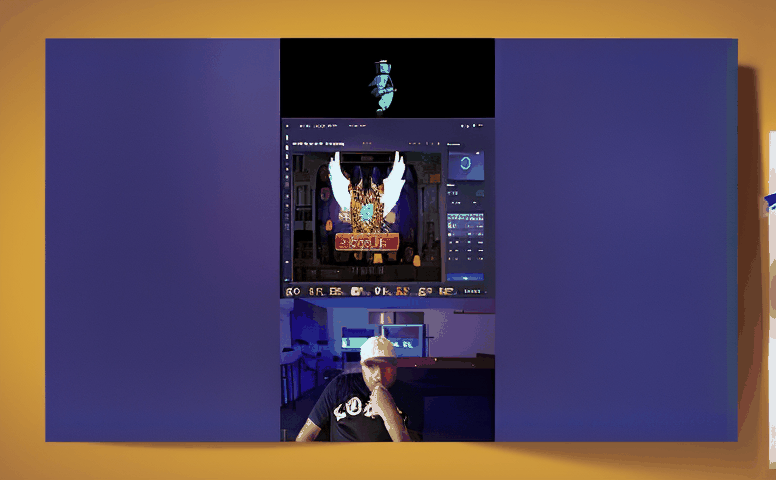The width and height of the screenshot is (776, 480).
Task: Click the cyan highlighted grid in right panel
Action: pos(465,219)
